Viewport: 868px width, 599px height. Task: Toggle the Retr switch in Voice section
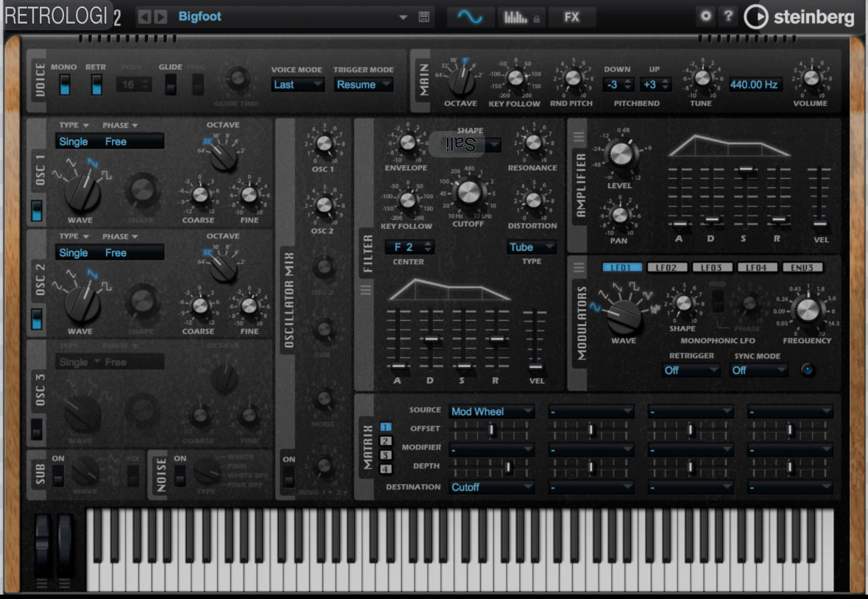pyautogui.click(x=97, y=85)
